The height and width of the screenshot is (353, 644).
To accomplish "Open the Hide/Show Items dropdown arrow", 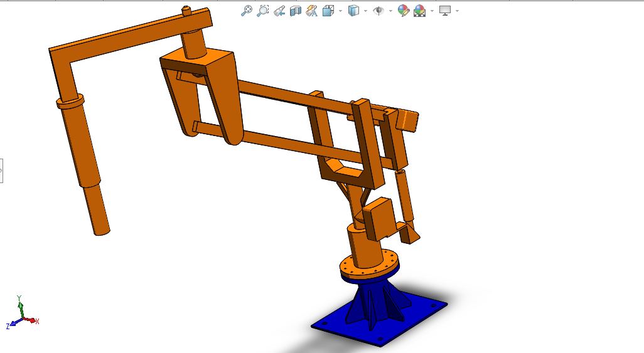I will (390, 11).
